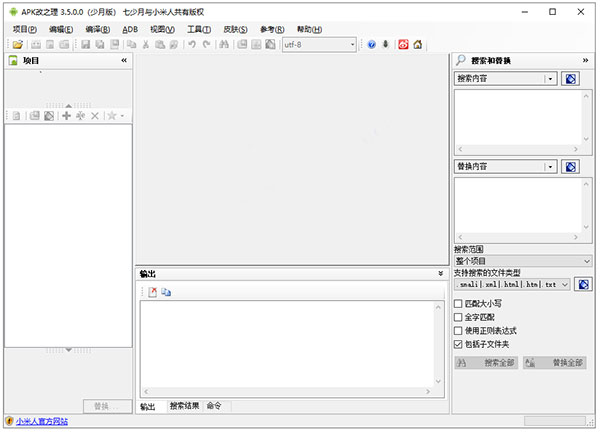Click the output area's horizontal scrollbar

point(287,391)
